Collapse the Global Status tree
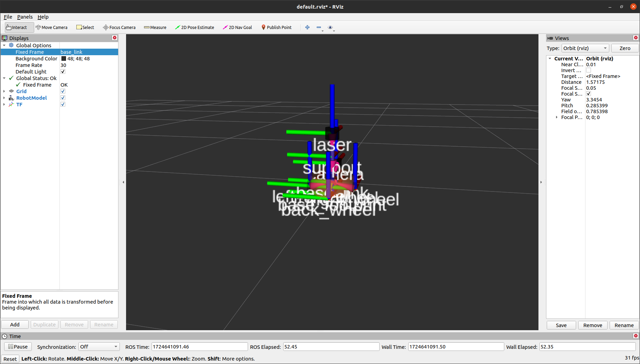 point(4,78)
